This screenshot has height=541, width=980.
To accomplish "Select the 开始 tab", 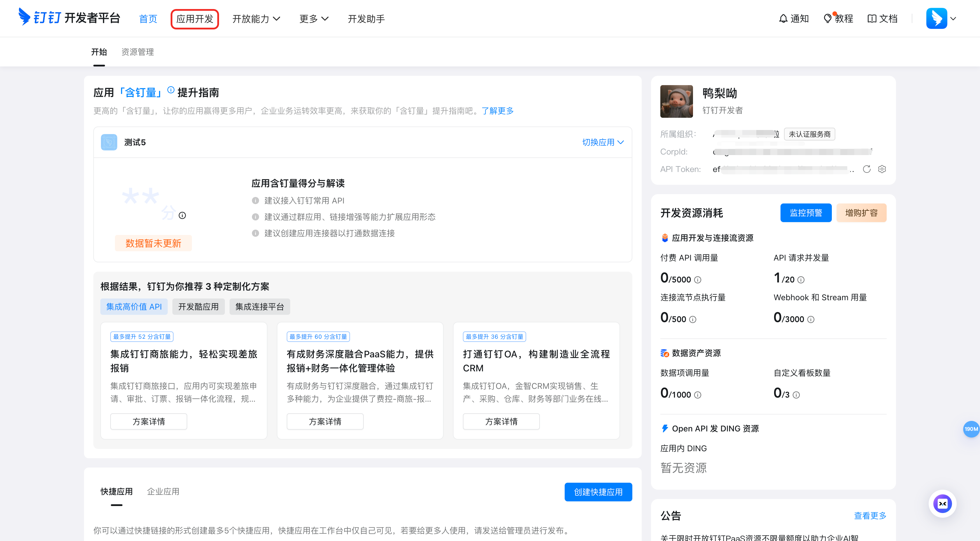I will pos(99,52).
